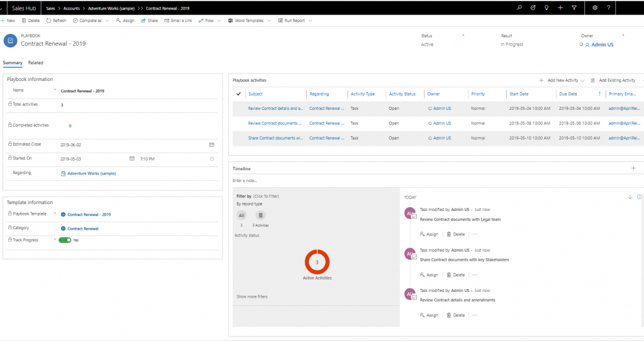Open the Settings gear in the header
This screenshot has width=644, height=341.
click(x=595, y=8)
